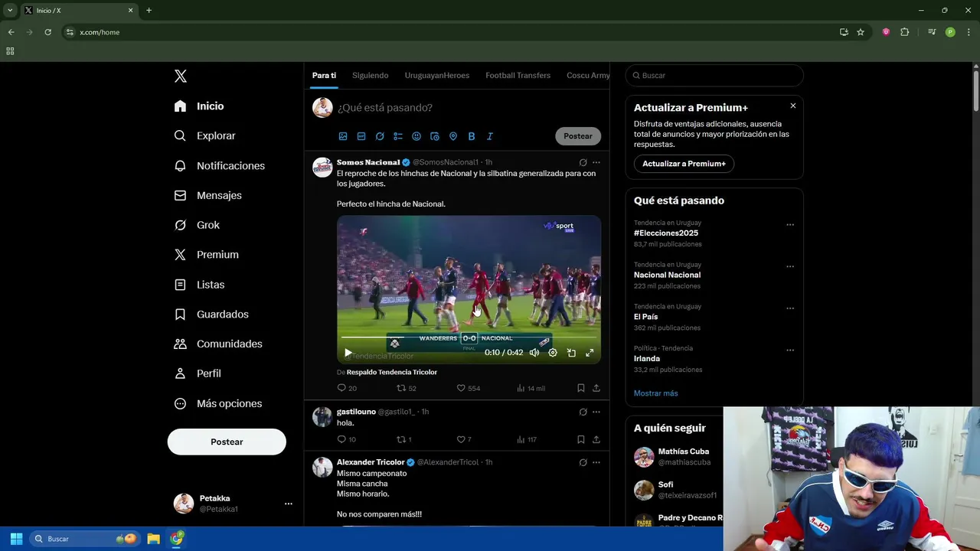
Task: Play the Wanderers vs Nacional video
Action: point(348,353)
